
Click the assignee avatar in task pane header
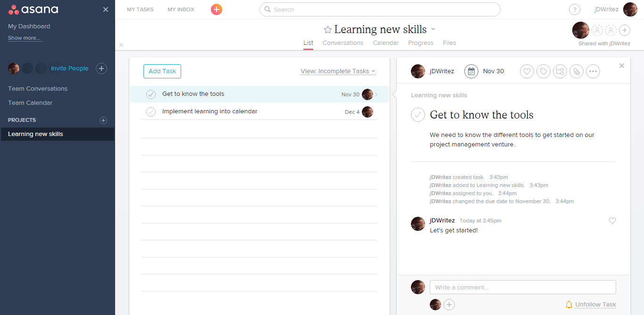point(418,71)
